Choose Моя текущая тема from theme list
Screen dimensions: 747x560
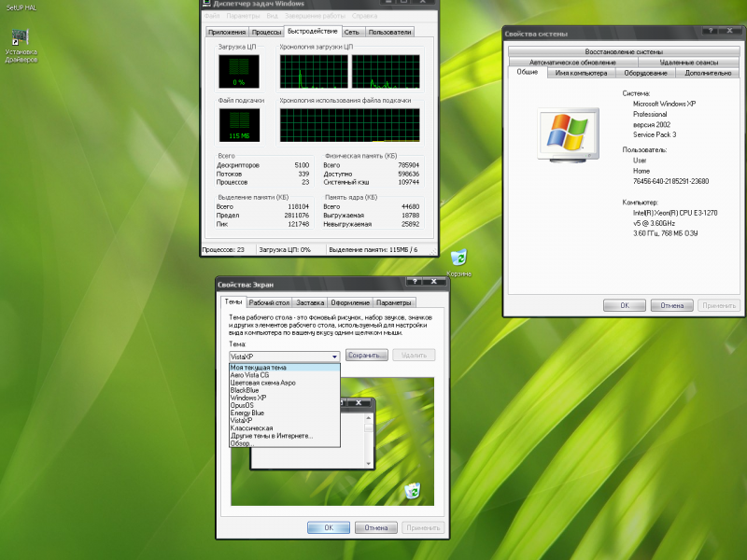[285, 368]
